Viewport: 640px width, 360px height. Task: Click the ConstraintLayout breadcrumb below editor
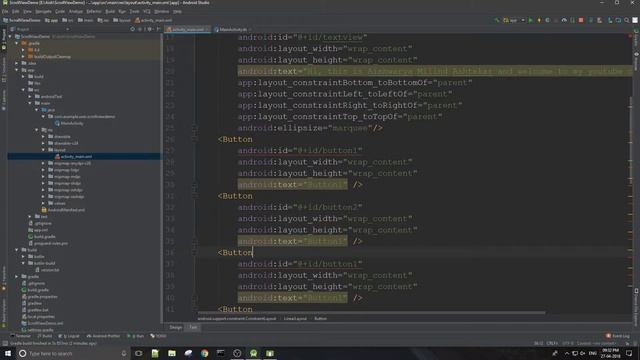pyautogui.click(x=237, y=318)
